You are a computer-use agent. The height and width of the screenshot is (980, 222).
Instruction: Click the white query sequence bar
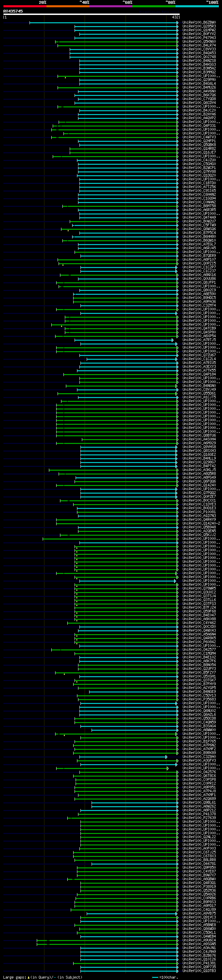pos(91,14)
